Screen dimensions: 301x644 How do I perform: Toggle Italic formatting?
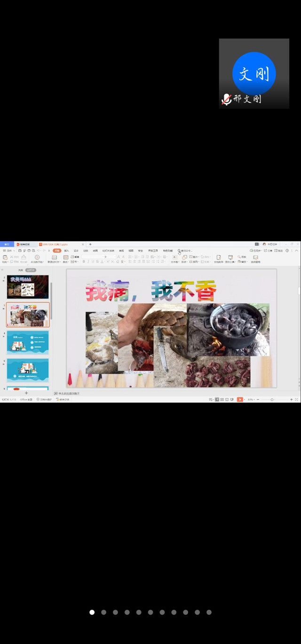tap(88, 261)
